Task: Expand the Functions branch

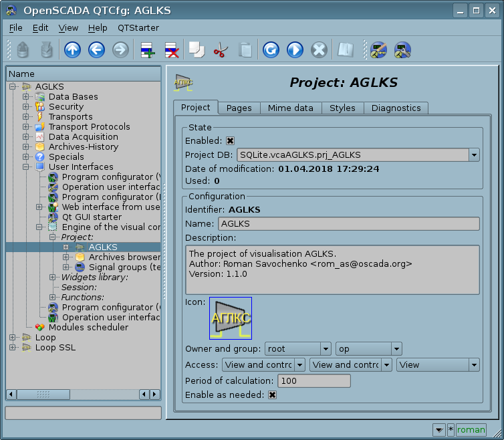Action: point(52,297)
